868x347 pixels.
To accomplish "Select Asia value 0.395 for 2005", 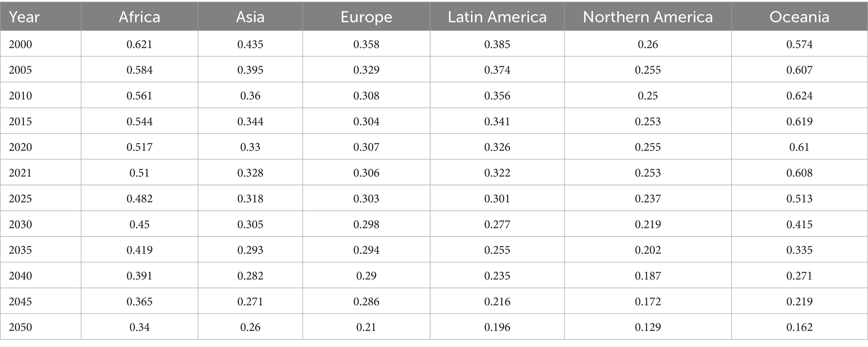I will pyautogui.click(x=250, y=70).
